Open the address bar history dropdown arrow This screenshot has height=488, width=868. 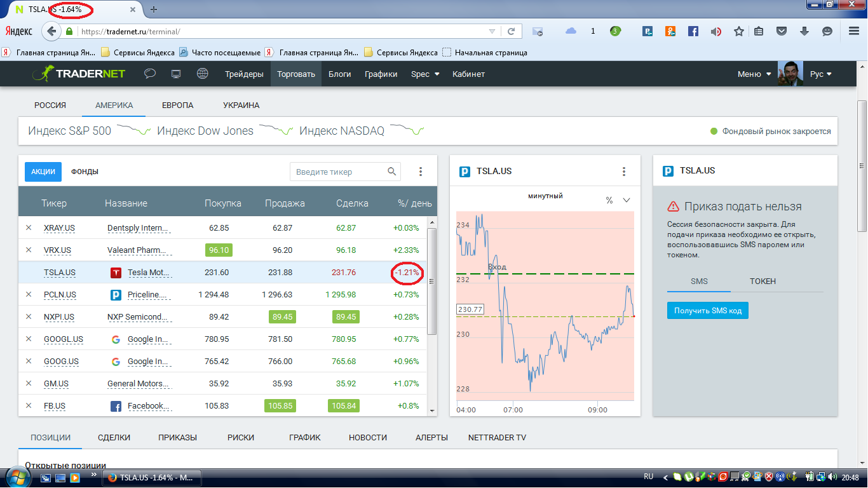pyautogui.click(x=492, y=31)
